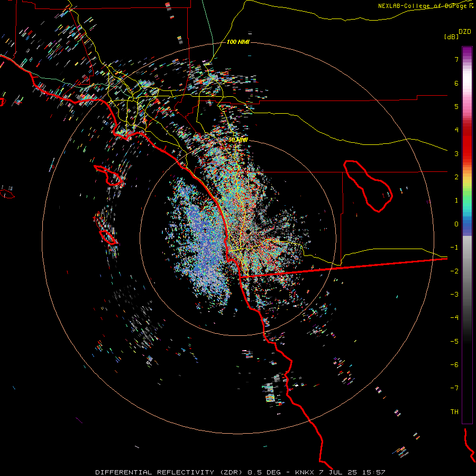Click the color scale value '-2'
The width and height of the screenshot is (476, 476).
(x=454, y=271)
